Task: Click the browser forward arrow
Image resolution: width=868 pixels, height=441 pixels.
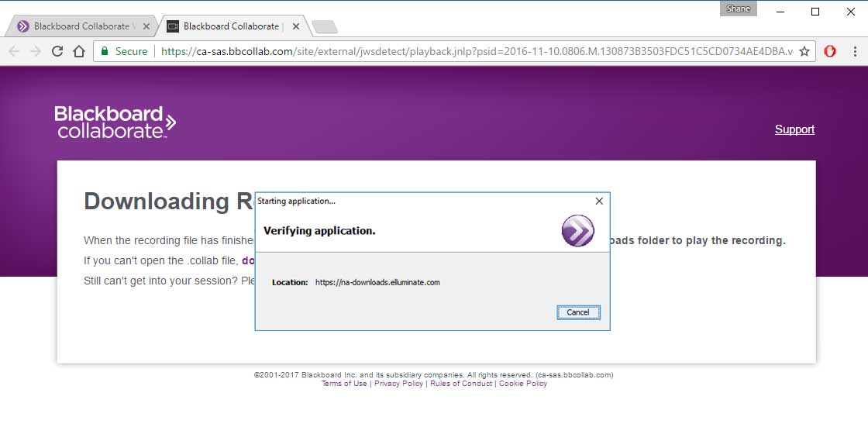Action: click(x=36, y=51)
